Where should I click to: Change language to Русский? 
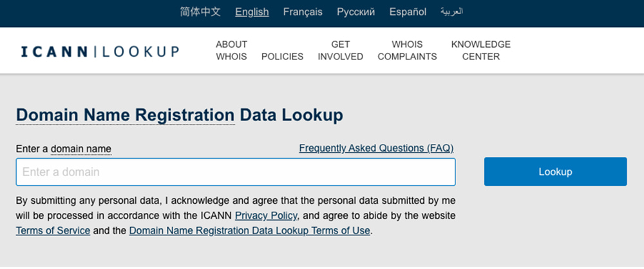pos(355,12)
